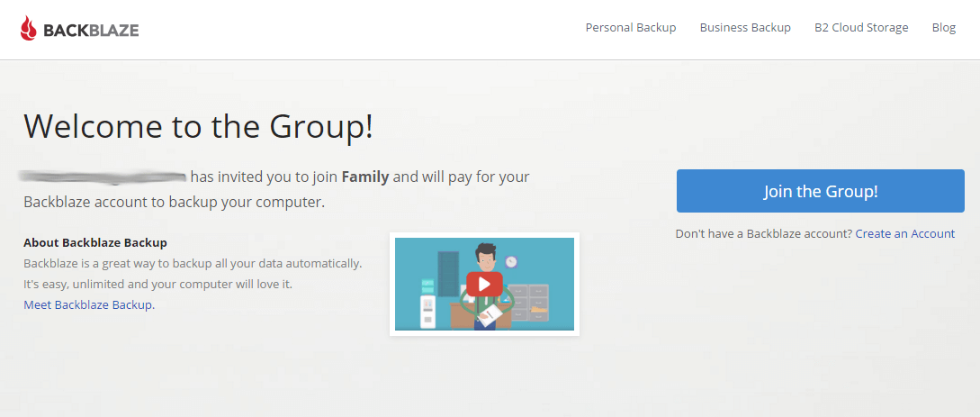Play the Backblaze intro video
980x417 pixels.
[484, 285]
